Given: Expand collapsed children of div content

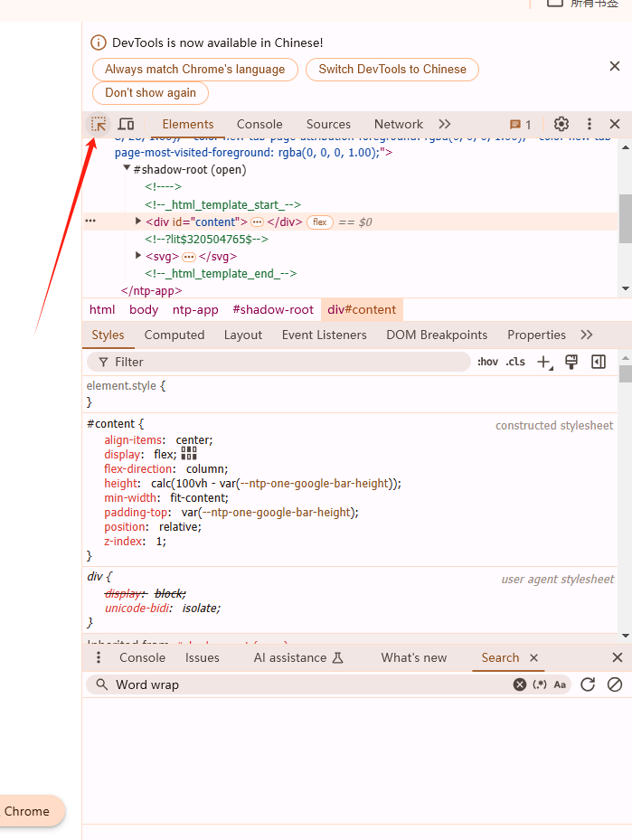Looking at the screenshot, I should coord(257,222).
